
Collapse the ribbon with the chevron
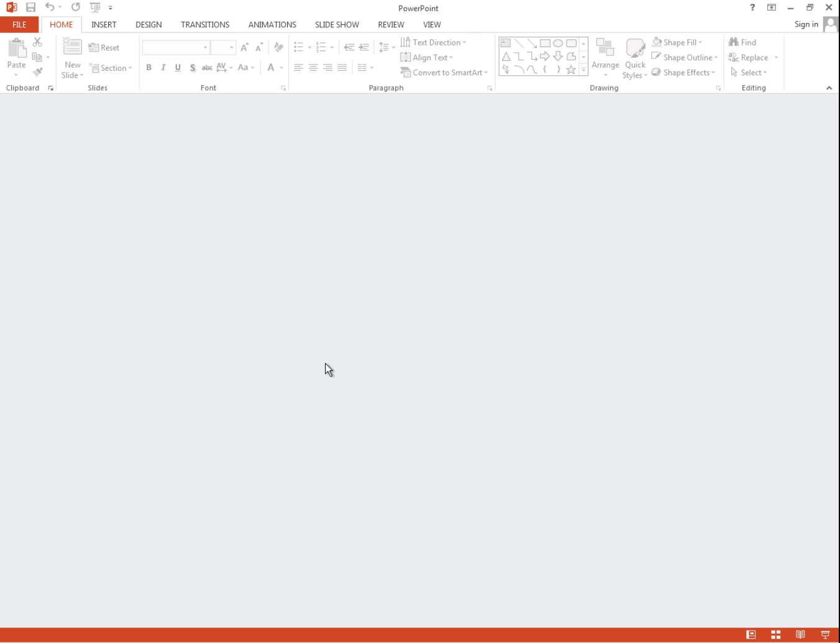point(829,88)
